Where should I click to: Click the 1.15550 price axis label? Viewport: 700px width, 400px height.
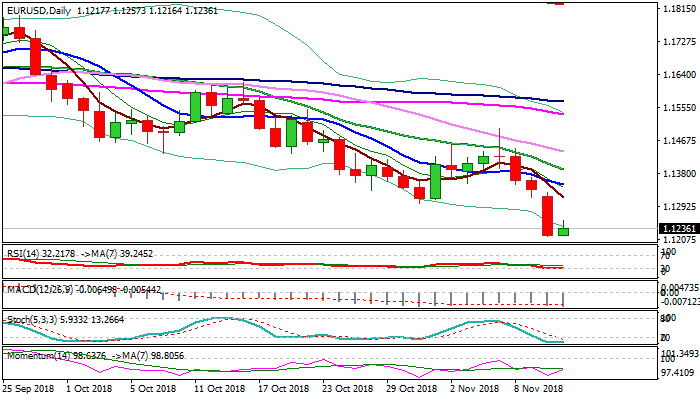678,108
